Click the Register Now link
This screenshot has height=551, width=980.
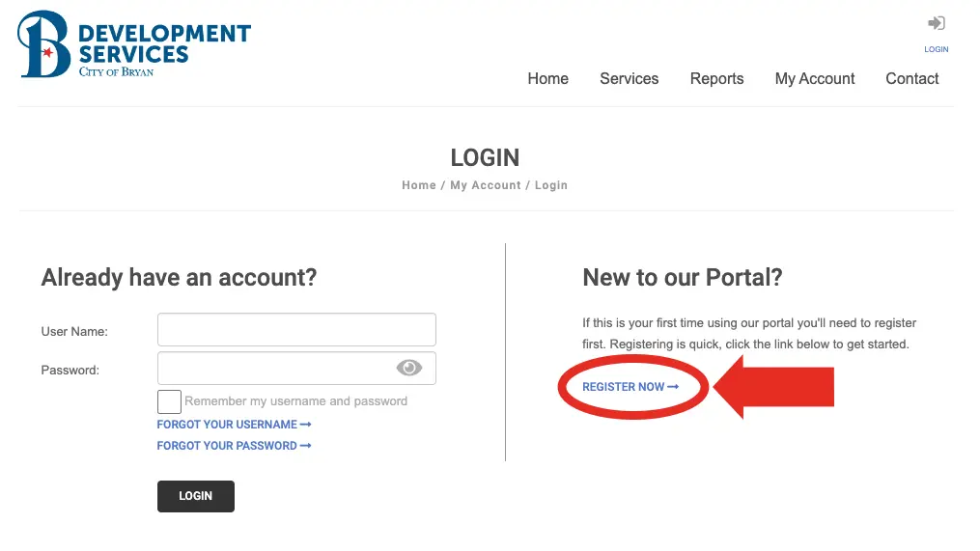pos(624,387)
